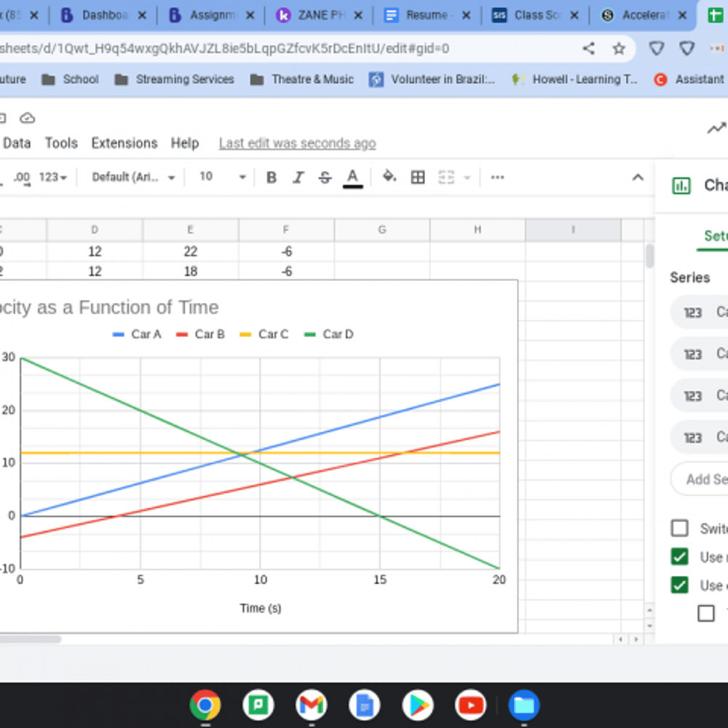Select column G header
The height and width of the screenshot is (728, 728).
[381, 230]
